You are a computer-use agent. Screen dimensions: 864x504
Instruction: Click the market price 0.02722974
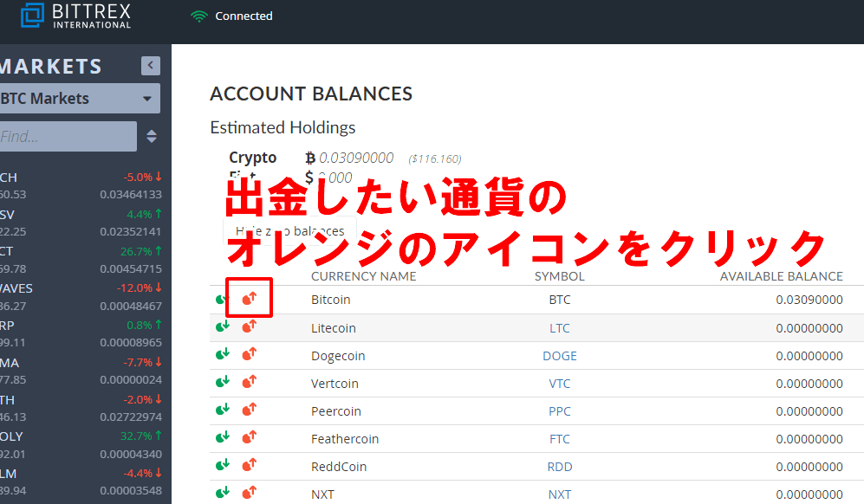click(x=131, y=417)
